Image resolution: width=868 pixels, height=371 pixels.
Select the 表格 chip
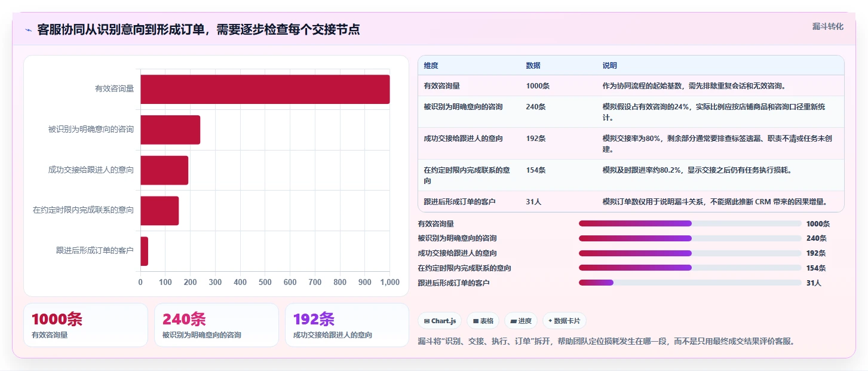[483, 321]
